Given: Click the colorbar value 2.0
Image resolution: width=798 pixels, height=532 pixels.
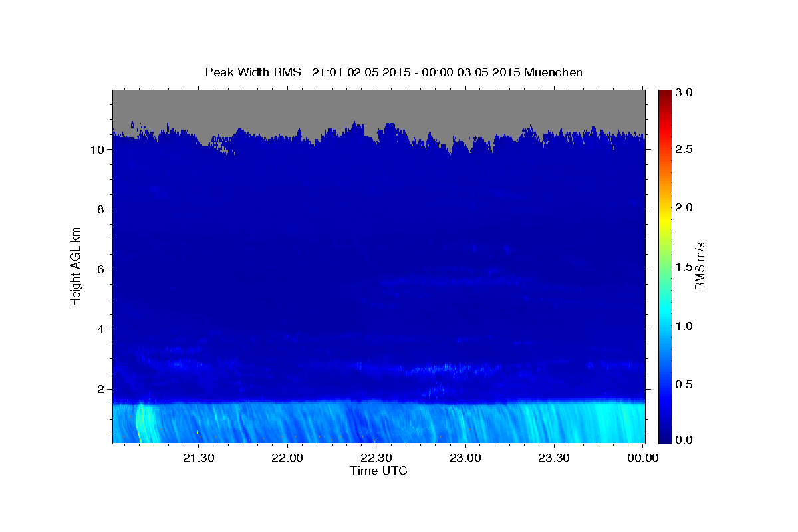Looking at the screenshot, I should (684, 207).
